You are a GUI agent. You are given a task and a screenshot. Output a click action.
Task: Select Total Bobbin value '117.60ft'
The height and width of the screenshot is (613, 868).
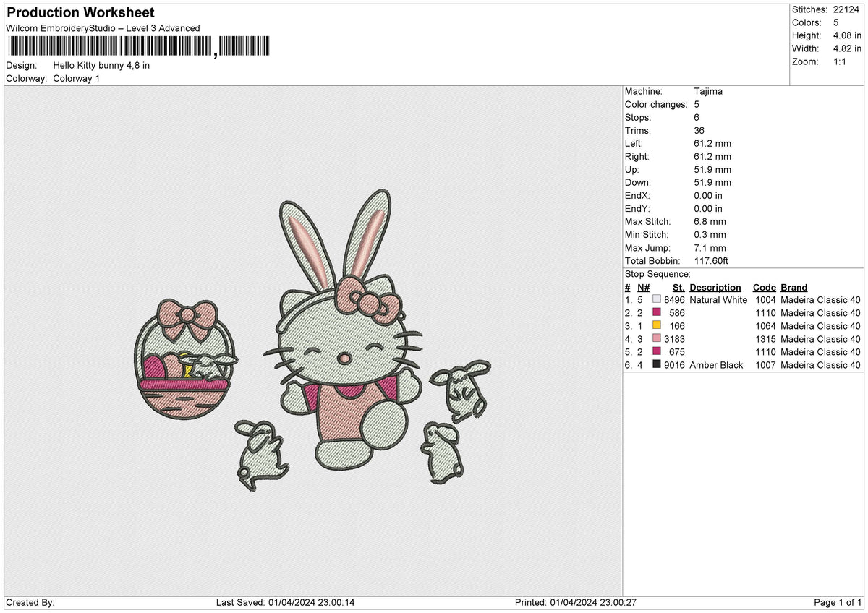pos(712,261)
